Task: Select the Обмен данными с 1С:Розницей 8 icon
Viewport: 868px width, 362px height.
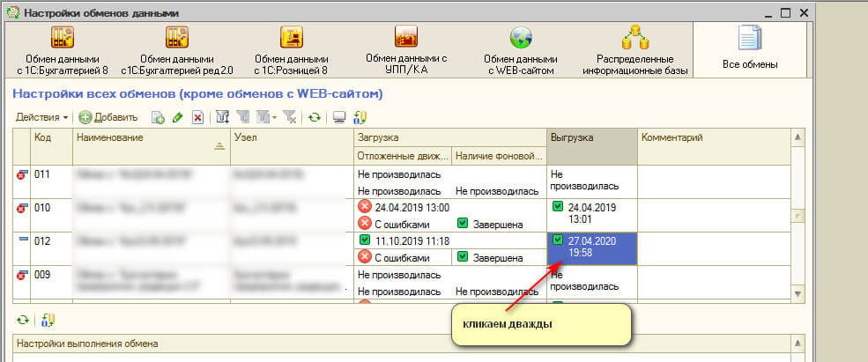Action: (x=291, y=49)
